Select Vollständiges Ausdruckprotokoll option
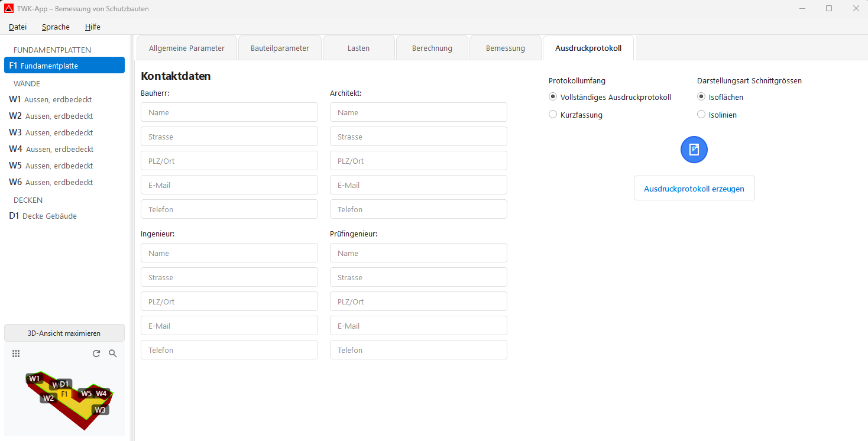The width and height of the screenshot is (868, 441). (553, 96)
